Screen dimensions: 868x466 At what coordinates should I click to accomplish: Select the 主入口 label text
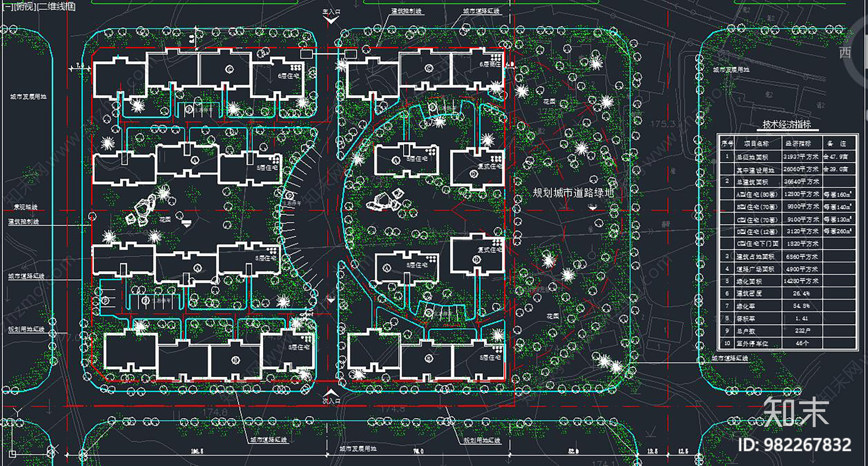[331, 11]
